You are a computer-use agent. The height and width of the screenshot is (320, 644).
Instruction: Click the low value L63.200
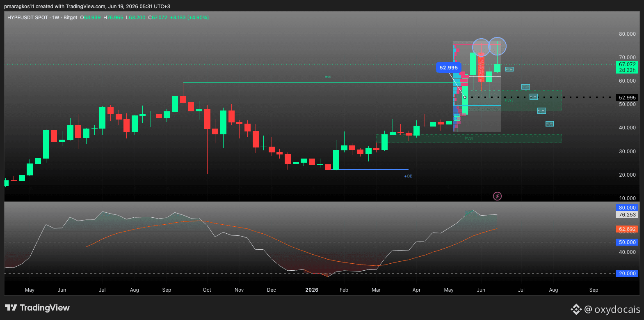(136, 18)
